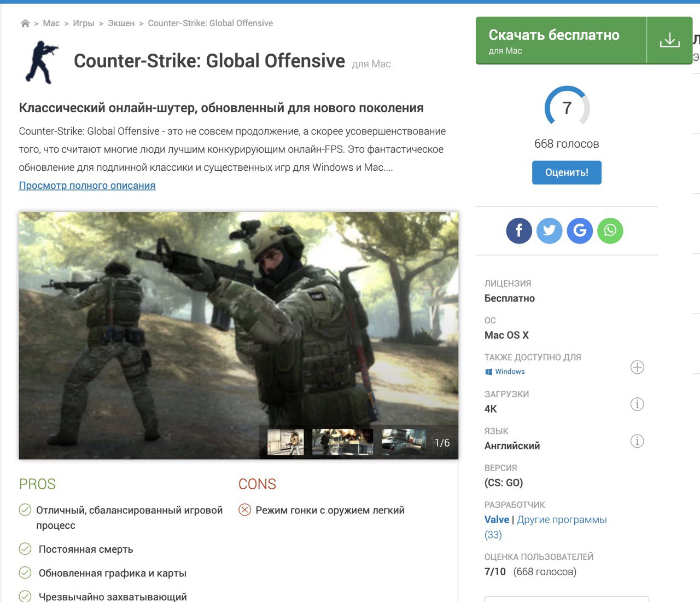Open the Mac breadcrumb link
The image size is (700, 602).
point(51,24)
